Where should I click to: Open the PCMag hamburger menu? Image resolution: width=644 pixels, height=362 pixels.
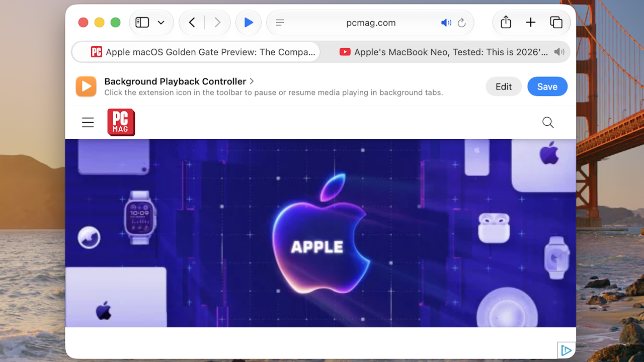88,122
